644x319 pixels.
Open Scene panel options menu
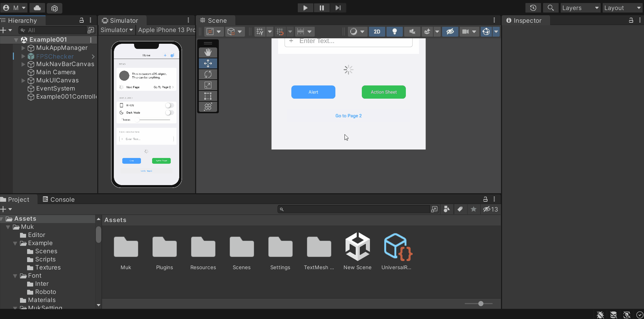[x=494, y=20]
